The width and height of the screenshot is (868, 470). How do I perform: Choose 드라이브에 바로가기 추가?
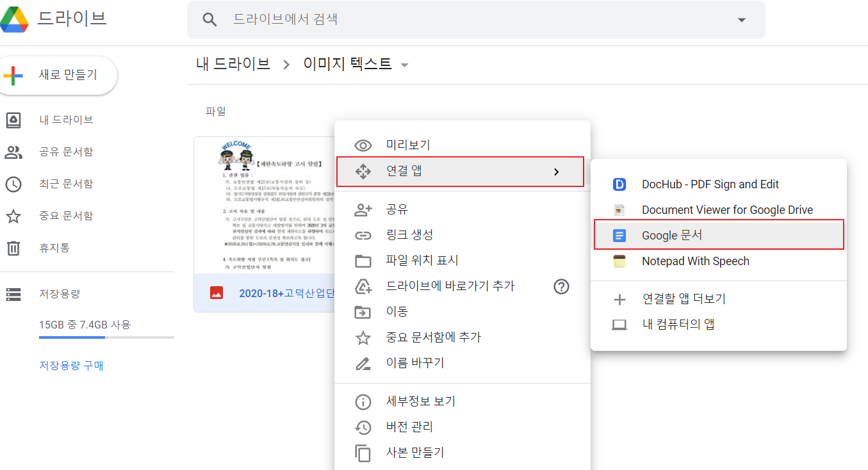tap(463, 286)
